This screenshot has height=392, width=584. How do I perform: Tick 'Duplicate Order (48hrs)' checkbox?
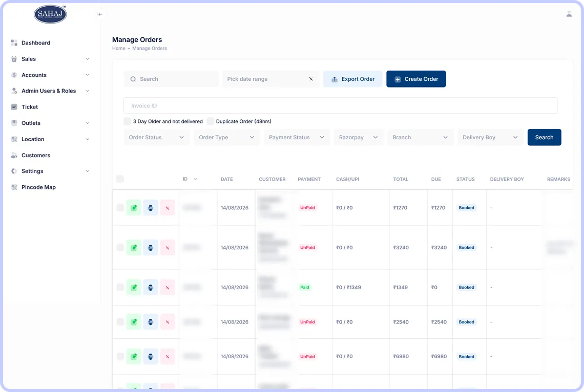pyautogui.click(x=211, y=121)
